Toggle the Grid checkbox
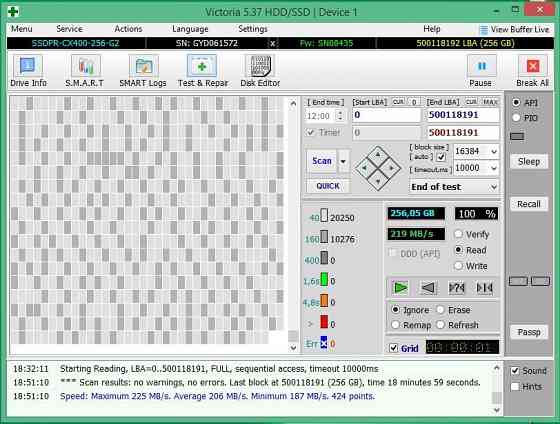The image size is (560, 424). pos(394,348)
